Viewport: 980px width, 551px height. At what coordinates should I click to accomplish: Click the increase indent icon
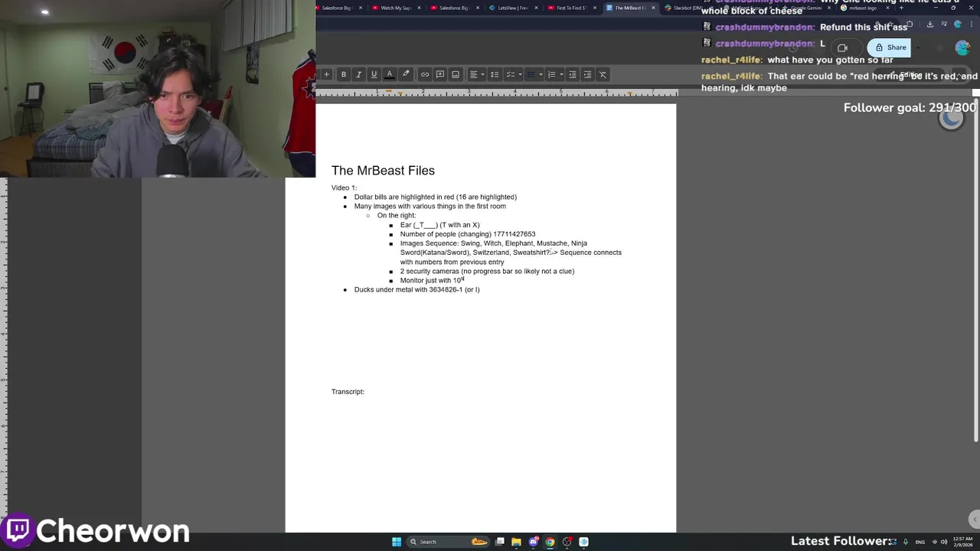tap(587, 74)
